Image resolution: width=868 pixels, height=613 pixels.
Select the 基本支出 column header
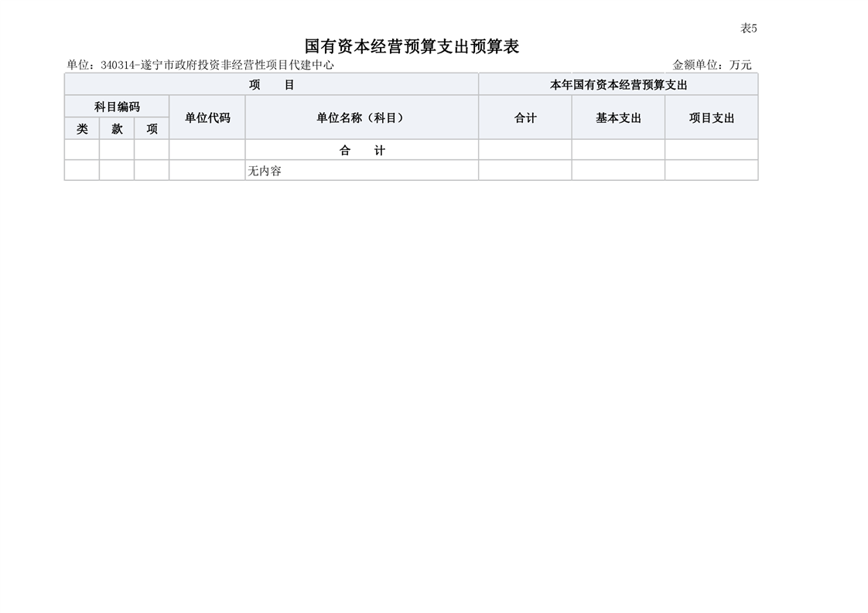(618, 118)
